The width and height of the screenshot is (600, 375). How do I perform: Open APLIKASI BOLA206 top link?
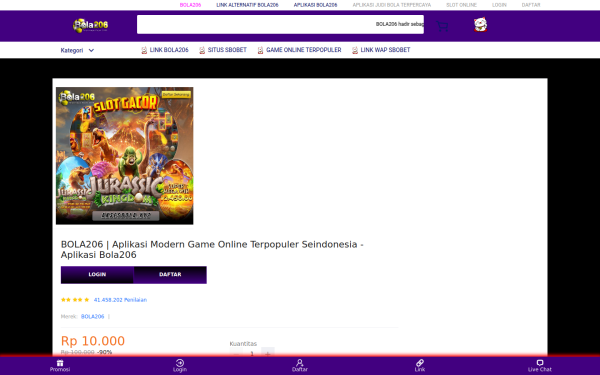coord(315,5)
